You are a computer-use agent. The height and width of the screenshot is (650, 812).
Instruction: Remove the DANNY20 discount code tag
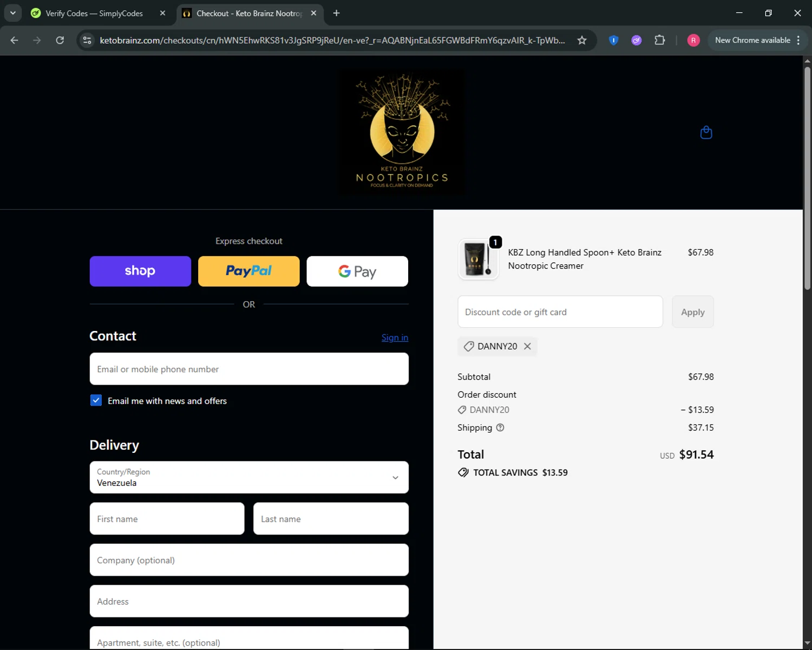point(527,346)
